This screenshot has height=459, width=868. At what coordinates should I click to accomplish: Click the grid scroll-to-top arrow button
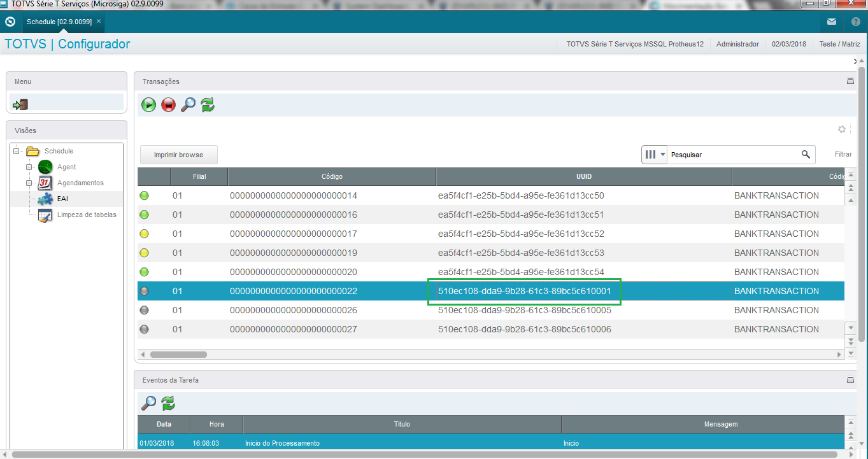[850, 175]
